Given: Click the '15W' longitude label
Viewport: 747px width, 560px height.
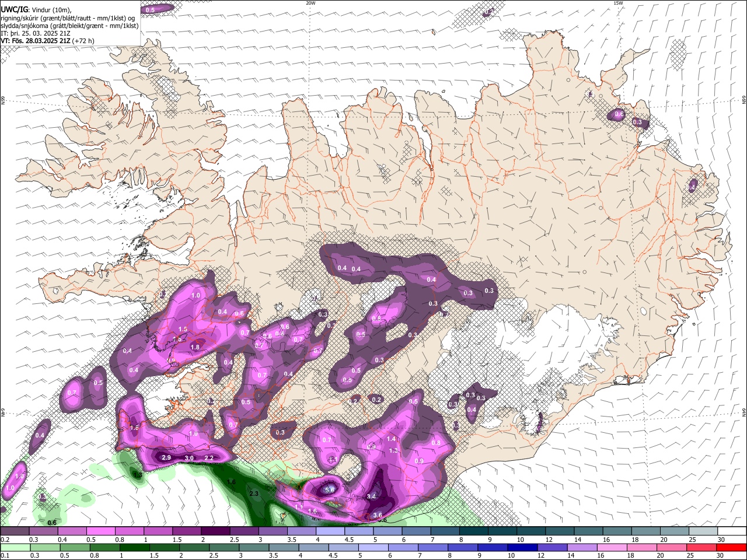Looking at the screenshot, I should pos(619,3).
